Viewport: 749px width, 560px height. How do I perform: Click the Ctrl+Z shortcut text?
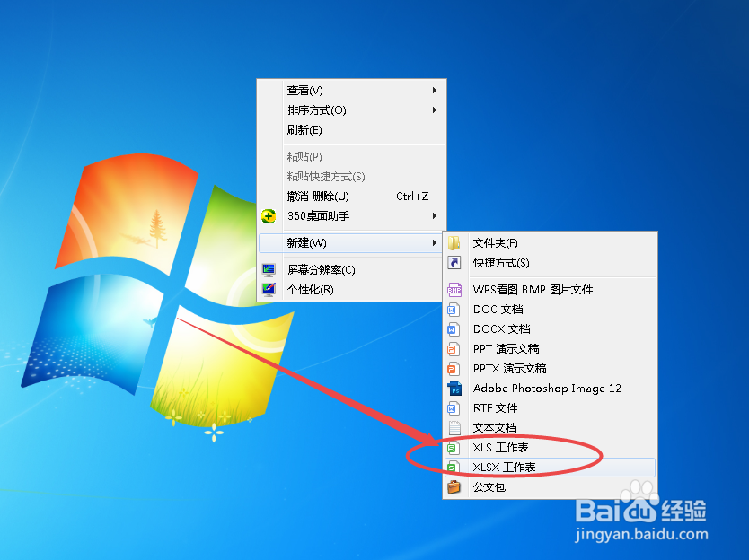click(x=412, y=197)
